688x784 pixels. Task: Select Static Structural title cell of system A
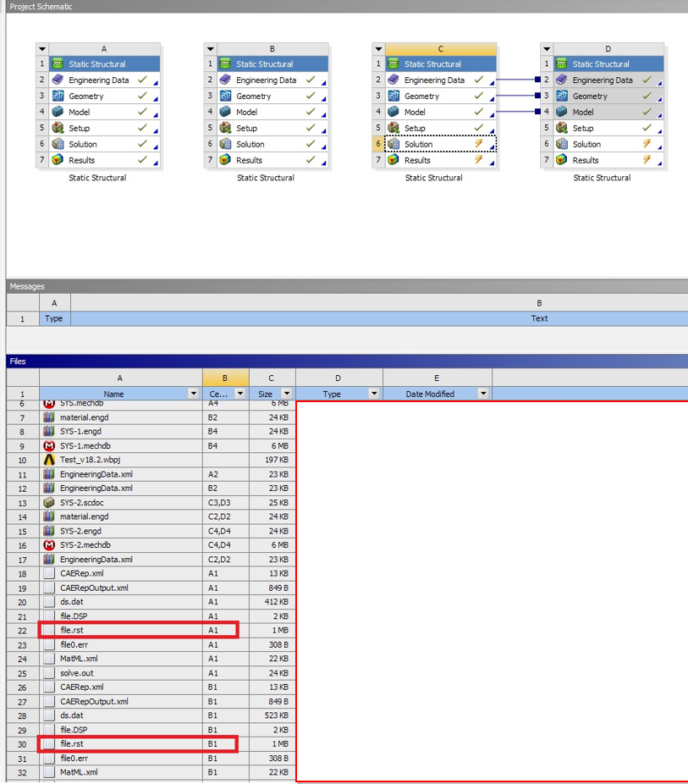(104, 64)
